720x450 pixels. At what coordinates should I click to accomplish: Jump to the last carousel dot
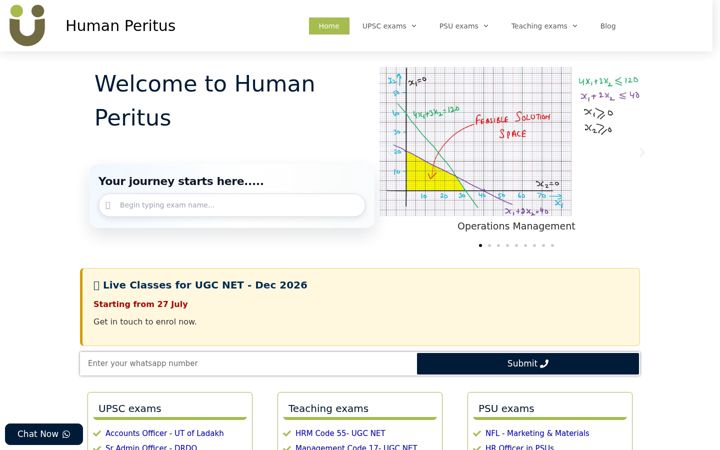click(x=552, y=245)
